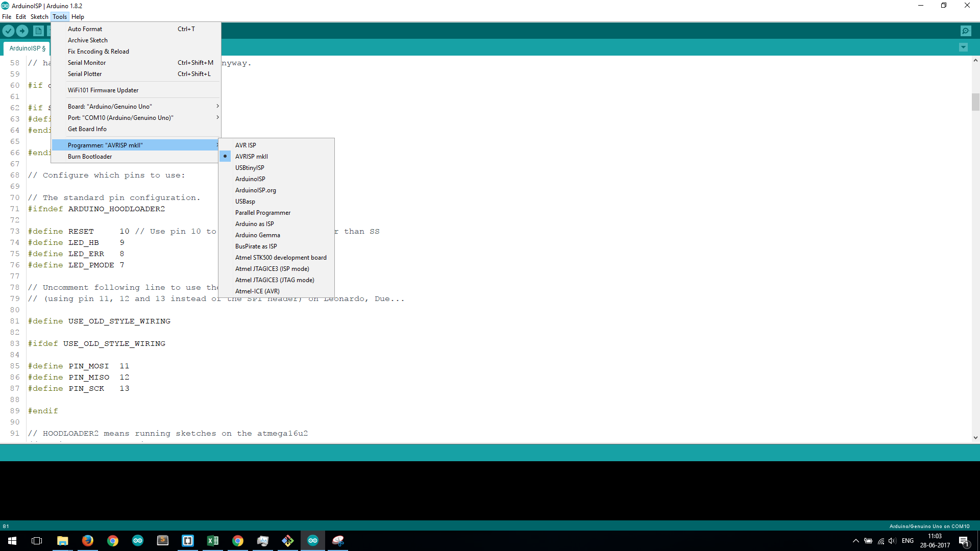980x551 pixels.
Task: Open first Chrome taskbar icon
Action: [x=112, y=541]
